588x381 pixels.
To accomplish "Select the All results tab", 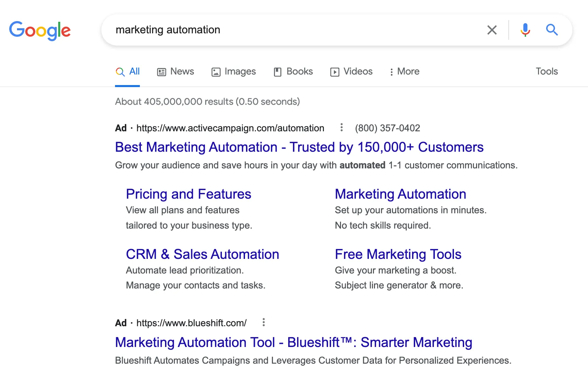I will (128, 71).
